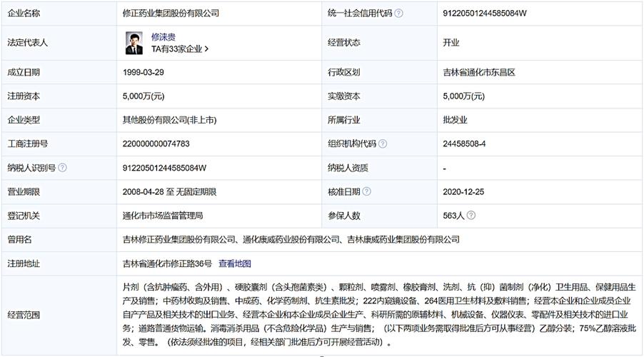Select company name 修正药业集团股份有限公司
644x357 pixels.
pos(171,13)
